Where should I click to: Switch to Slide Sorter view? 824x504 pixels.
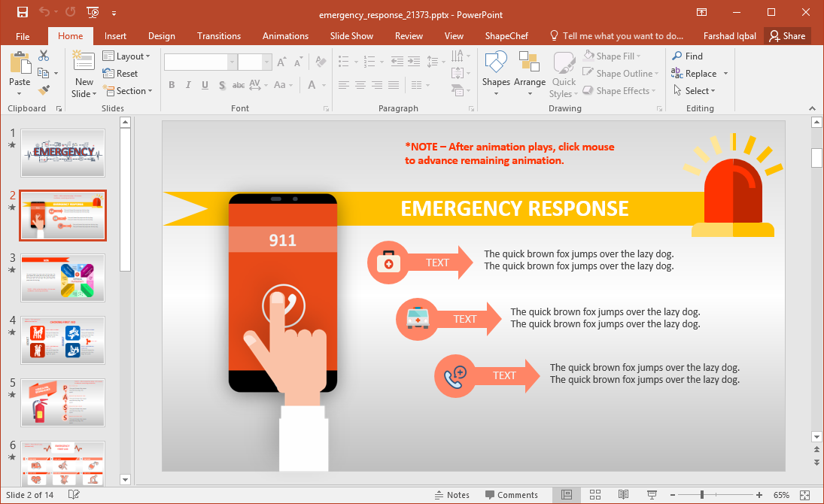coord(595,494)
